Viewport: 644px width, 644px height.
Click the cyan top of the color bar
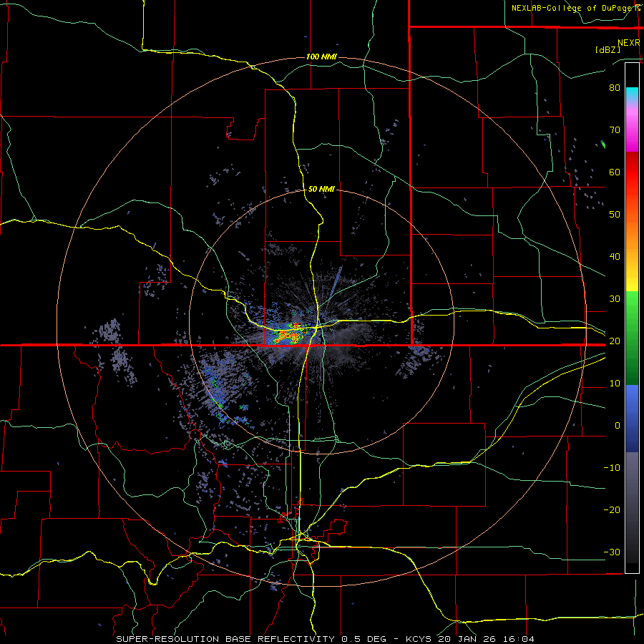(632, 94)
